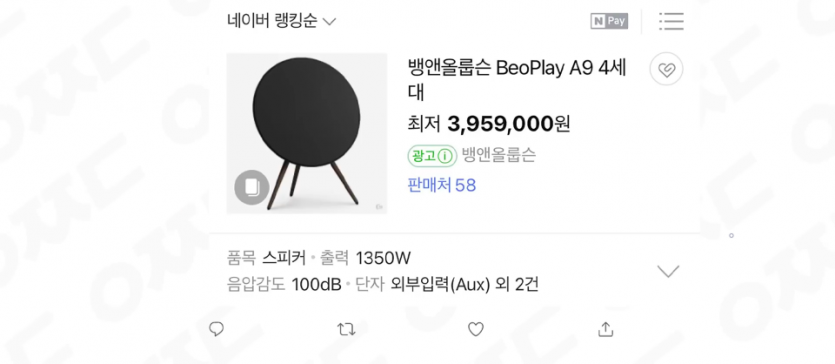Image resolution: width=835 pixels, height=364 pixels.
Task: Like the post with heart icon
Action: click(476, 330)
